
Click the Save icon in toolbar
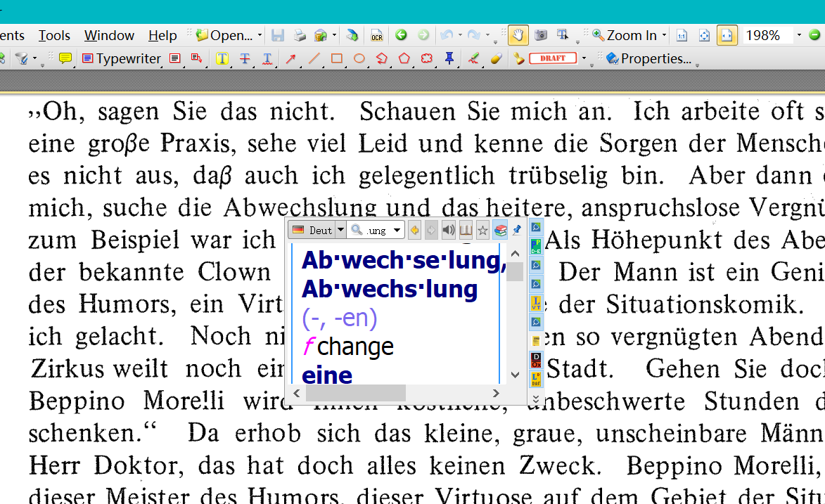(278, 35)
